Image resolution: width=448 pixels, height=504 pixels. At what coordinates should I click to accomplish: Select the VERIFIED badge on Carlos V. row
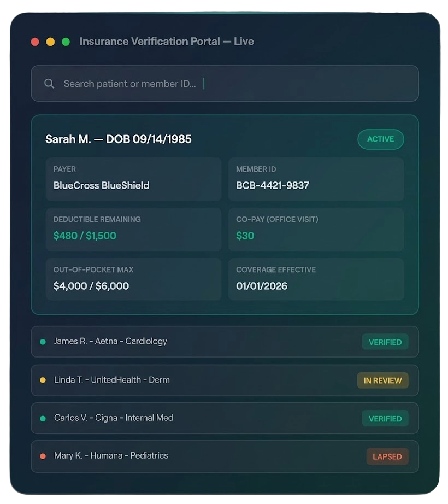pos(385,419)
